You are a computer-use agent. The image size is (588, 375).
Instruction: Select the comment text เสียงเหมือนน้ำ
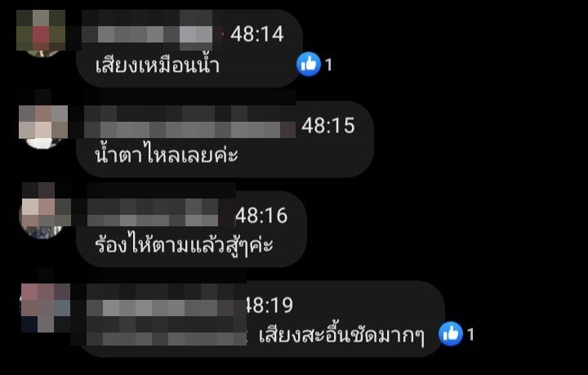coord(157,65)
